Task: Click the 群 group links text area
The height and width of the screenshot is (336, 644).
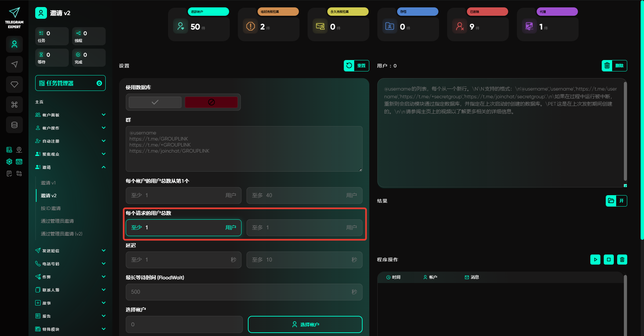Action: 244,149
